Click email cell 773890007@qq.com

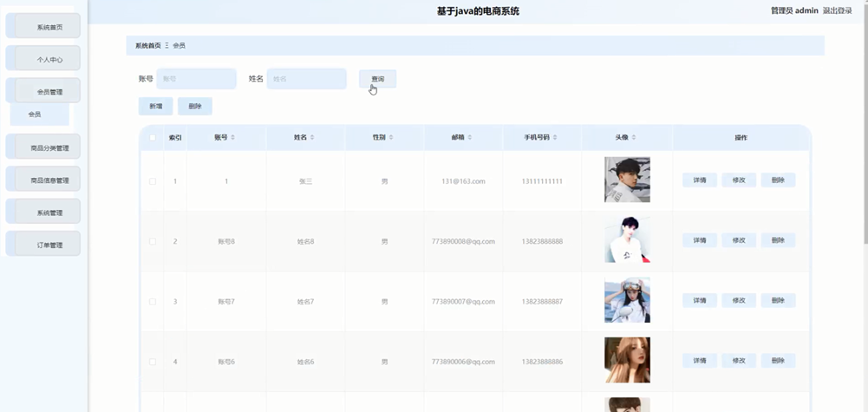point(463,302)
